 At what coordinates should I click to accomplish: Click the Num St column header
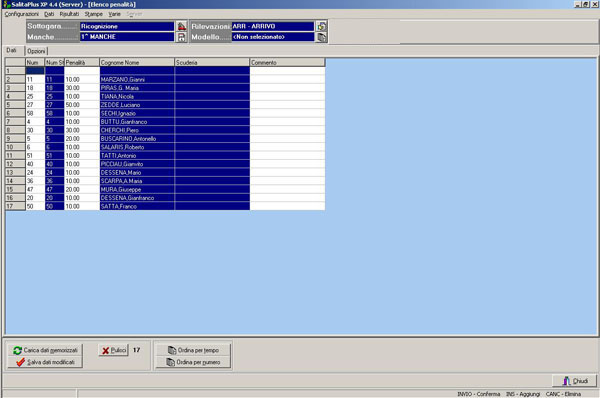tap(55, 62)
